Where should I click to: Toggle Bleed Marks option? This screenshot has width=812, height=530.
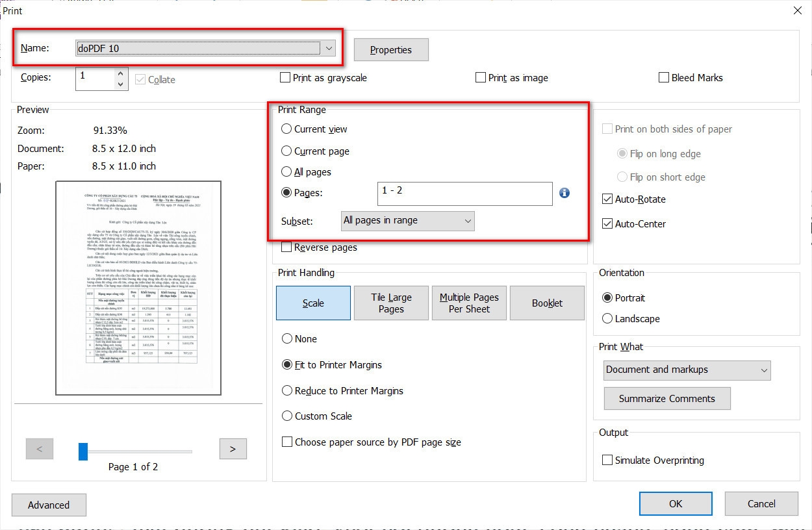pyautogui.click(x=664, y=77)
